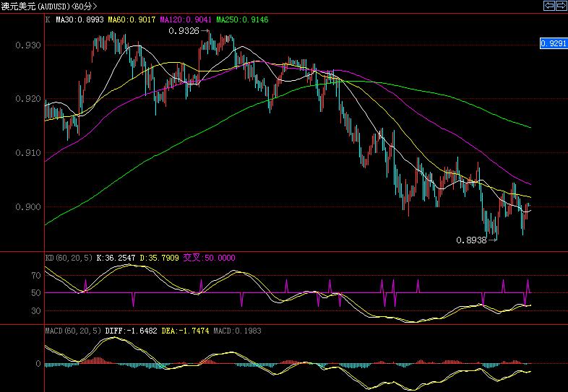Select the MA120:0.9041 legend label
Viewport: 568px width, 392px height.
tap(186, 19)
